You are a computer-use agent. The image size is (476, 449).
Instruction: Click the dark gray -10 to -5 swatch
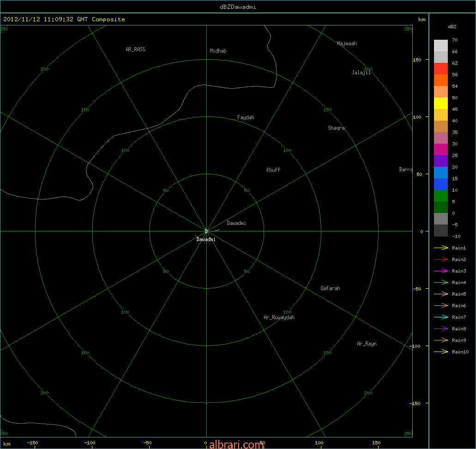(x=441, y=230)
